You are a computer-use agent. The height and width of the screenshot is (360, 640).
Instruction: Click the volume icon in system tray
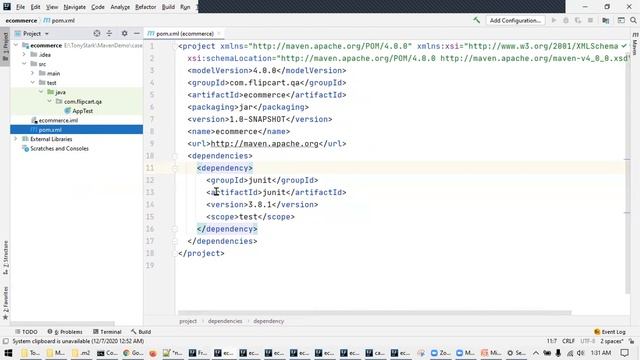(x=580, y=353)
